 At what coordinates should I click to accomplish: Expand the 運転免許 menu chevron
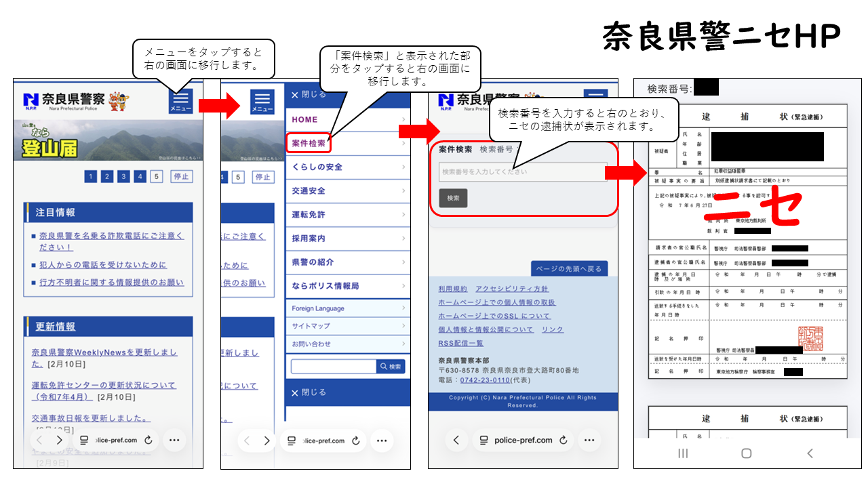click(x=403, y=214)
